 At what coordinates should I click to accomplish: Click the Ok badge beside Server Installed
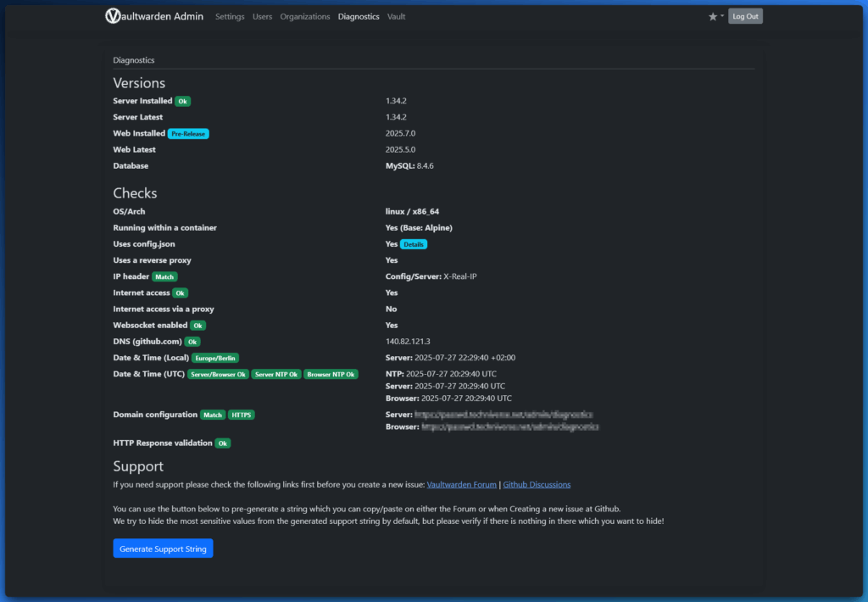183,102
